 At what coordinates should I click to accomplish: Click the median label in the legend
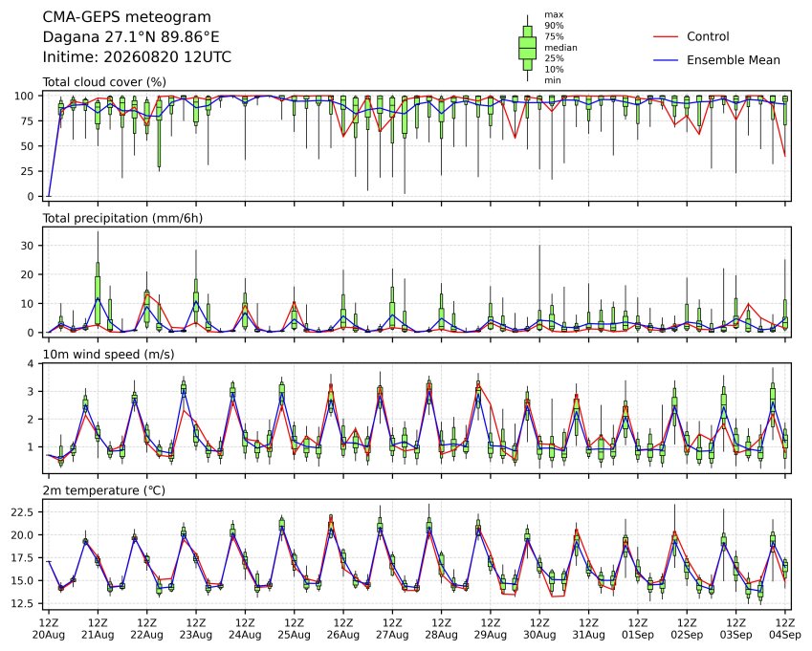pyautogui.click(x=560, y=48)
